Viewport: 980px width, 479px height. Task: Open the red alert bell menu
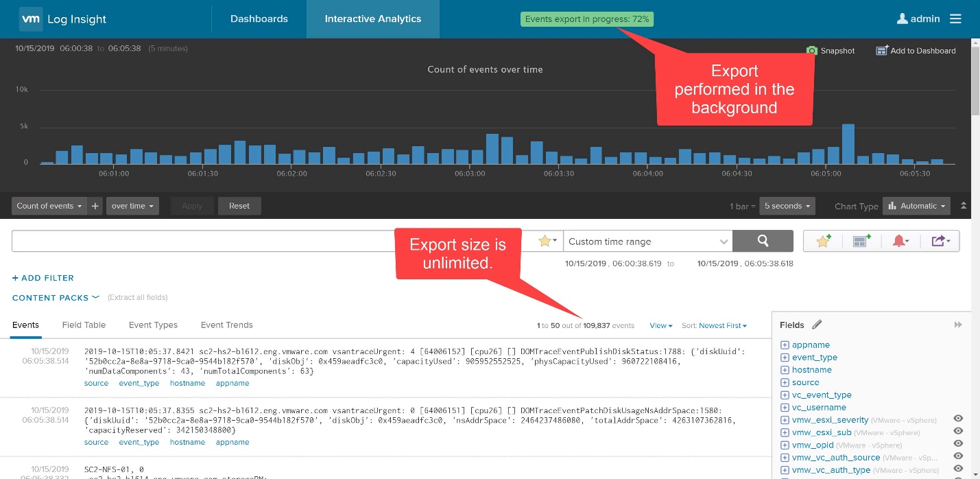pos(900,241)
